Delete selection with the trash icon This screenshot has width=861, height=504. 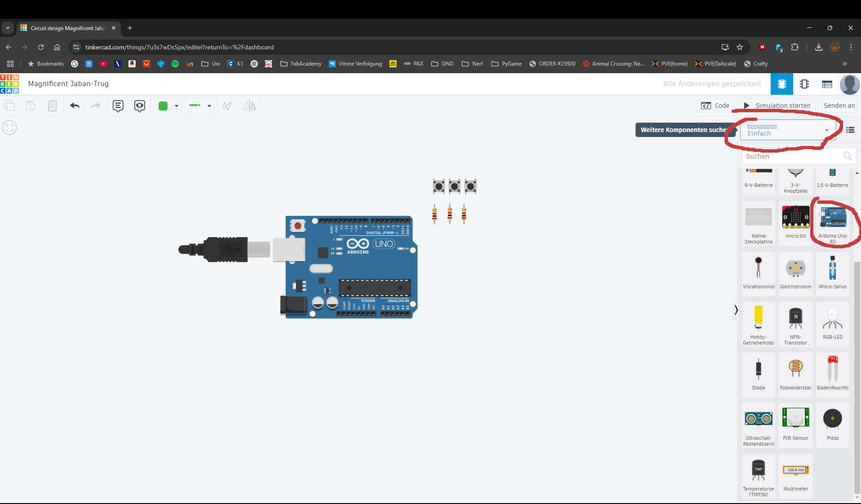(x=52, y=106)
